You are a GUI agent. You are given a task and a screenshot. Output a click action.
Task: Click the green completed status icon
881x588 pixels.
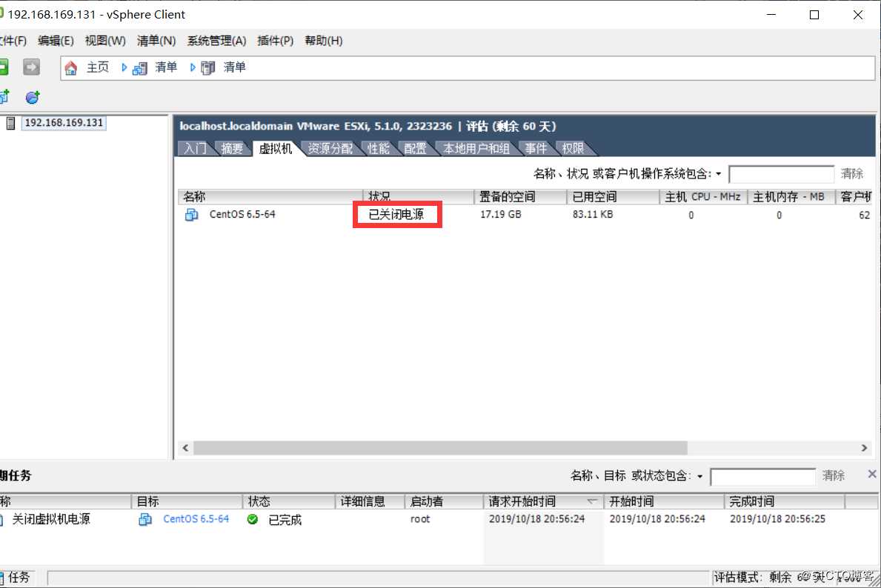[252, 519]
